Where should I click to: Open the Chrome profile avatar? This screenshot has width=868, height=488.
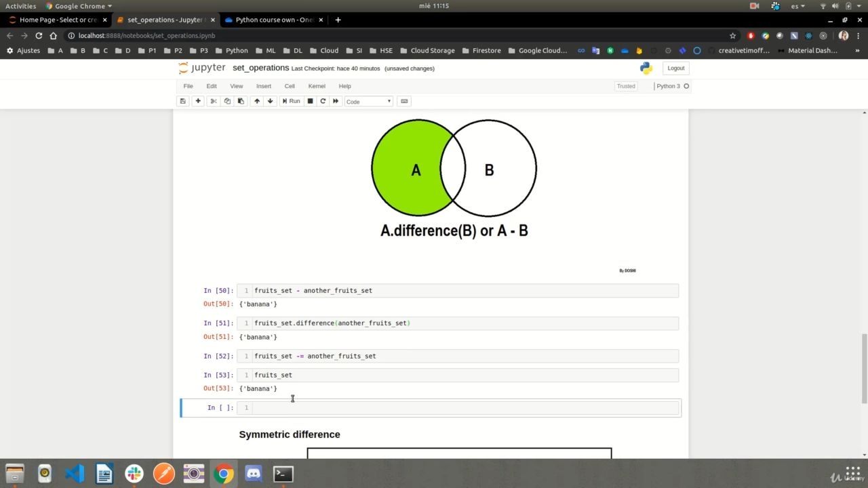click(844, 35)
